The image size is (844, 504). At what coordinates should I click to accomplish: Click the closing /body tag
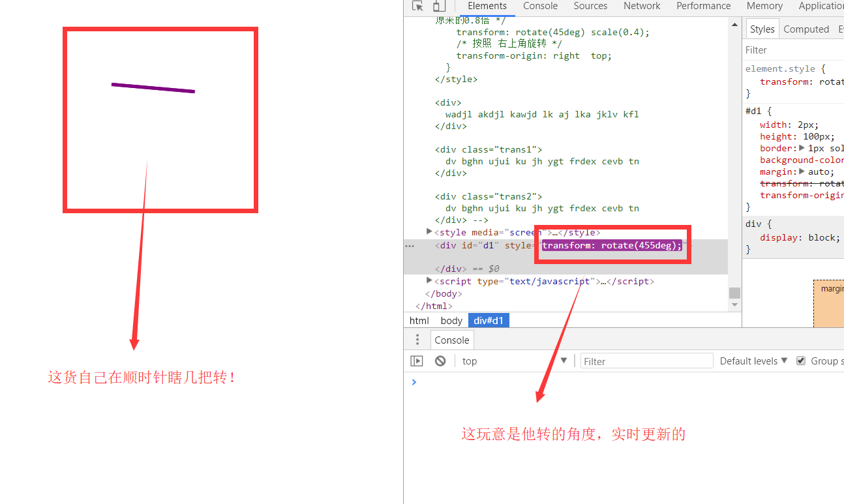[444, 293]
